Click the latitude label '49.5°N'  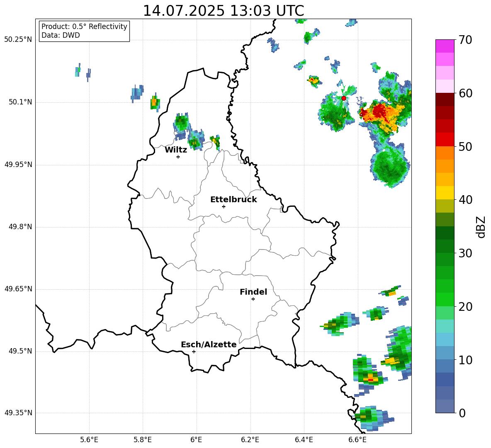pyautogui.click(x=20, y=351)
